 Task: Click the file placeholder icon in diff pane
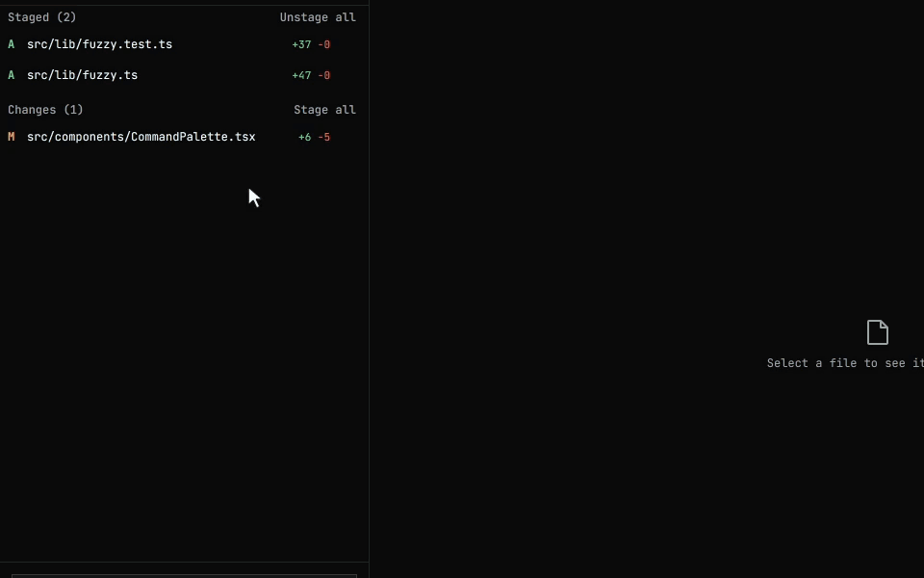[878, 332]
